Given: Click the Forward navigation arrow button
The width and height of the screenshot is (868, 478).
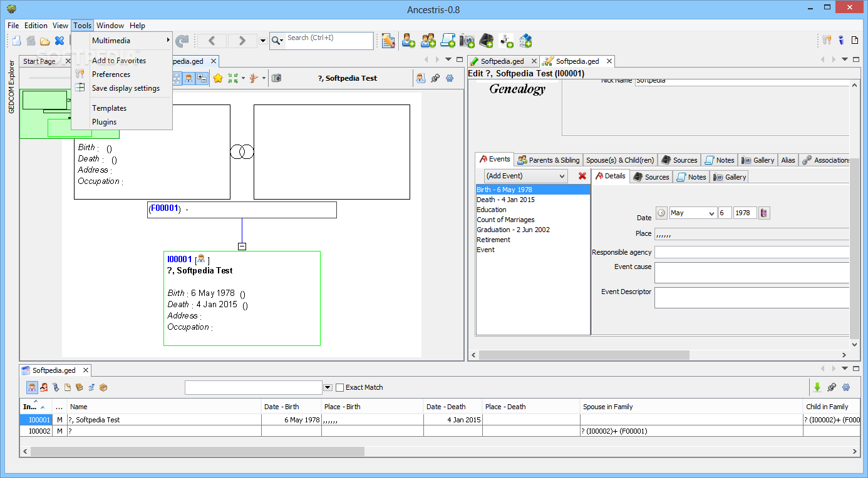Looking at the screenshot, I should [242, 41].
